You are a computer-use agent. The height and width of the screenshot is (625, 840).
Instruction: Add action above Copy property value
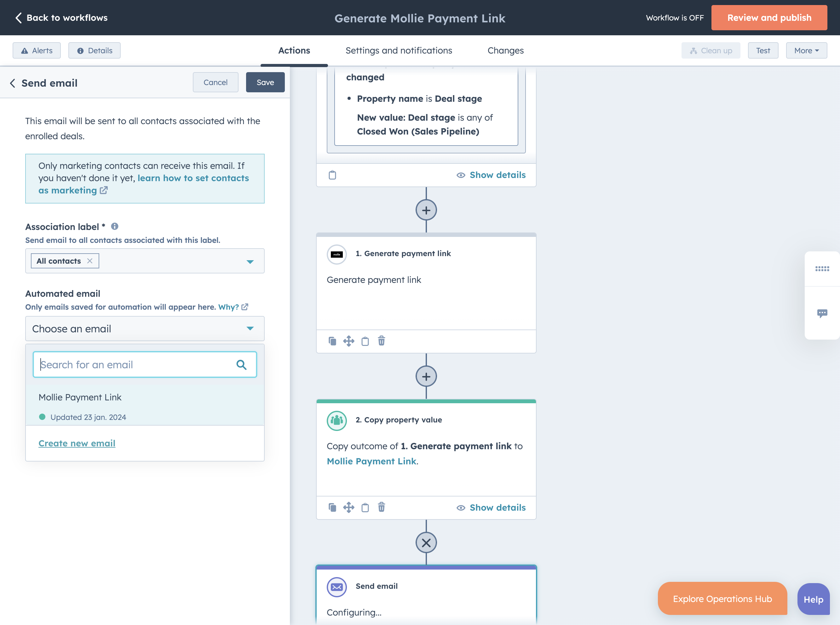(426, 376)
